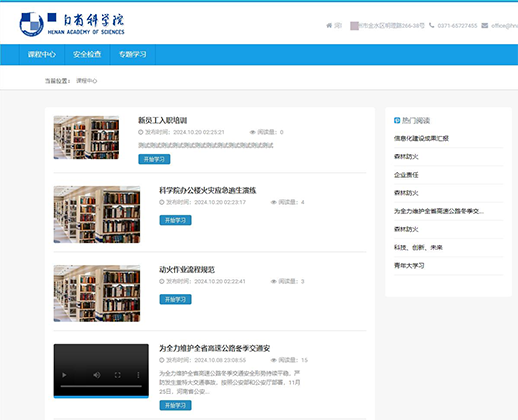Open the 新员工入职培训 course title
This screenshot has width=518, height=420.
tap(163, 120)
